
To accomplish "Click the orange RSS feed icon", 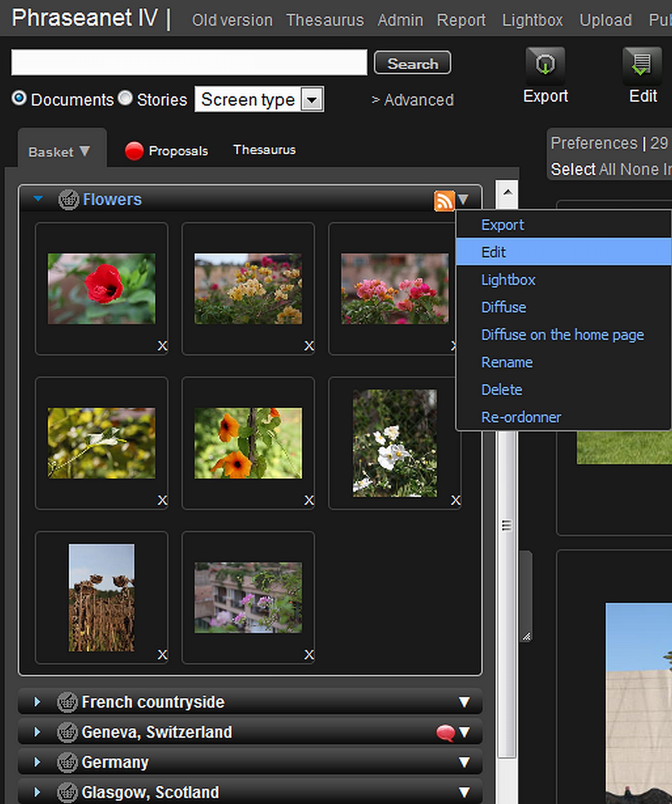I will pyautogui.click(x=444, y=201).
